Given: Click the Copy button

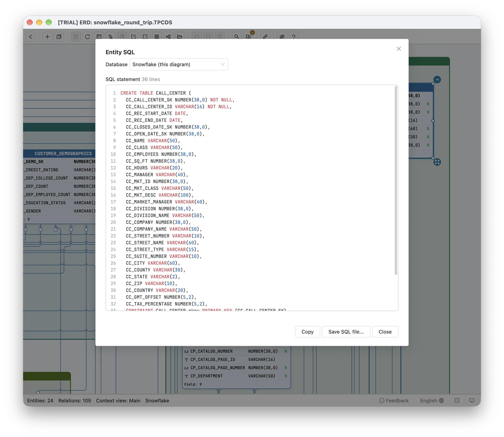Looking at the screenshot, I should 307,332.
